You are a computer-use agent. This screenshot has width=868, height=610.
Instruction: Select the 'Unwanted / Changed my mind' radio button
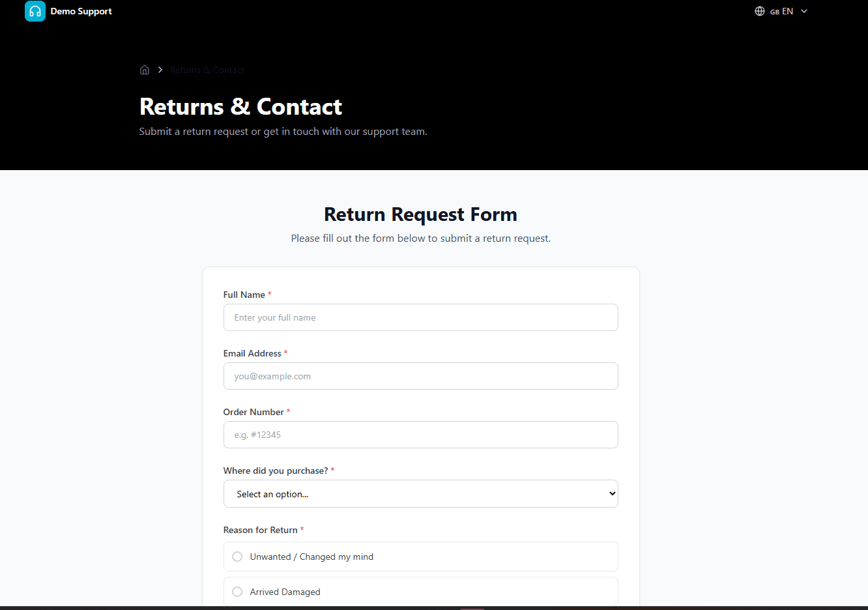pos(237,557)
